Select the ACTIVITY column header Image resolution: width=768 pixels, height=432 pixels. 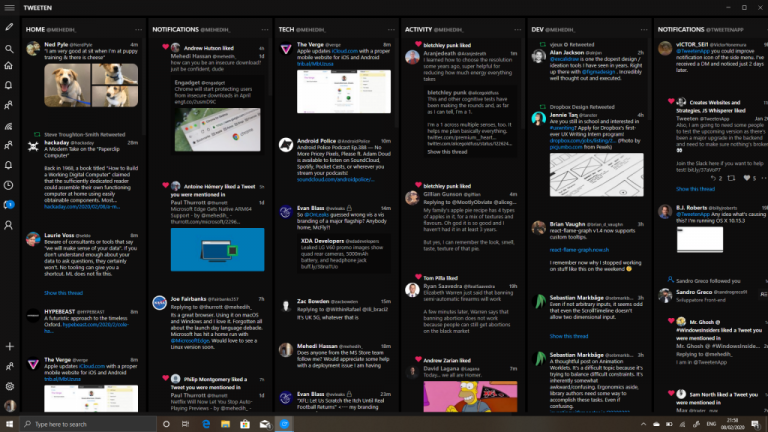(434, 30)
